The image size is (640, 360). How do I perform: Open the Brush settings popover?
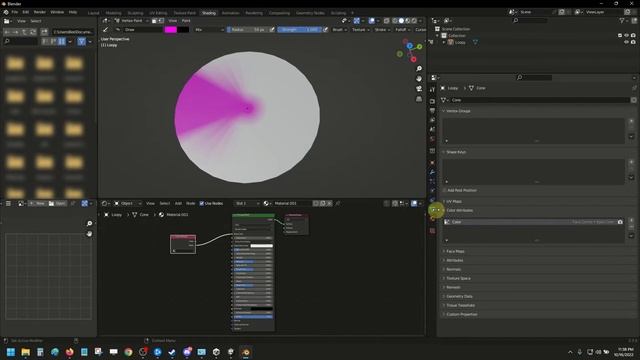pos(339,29)
